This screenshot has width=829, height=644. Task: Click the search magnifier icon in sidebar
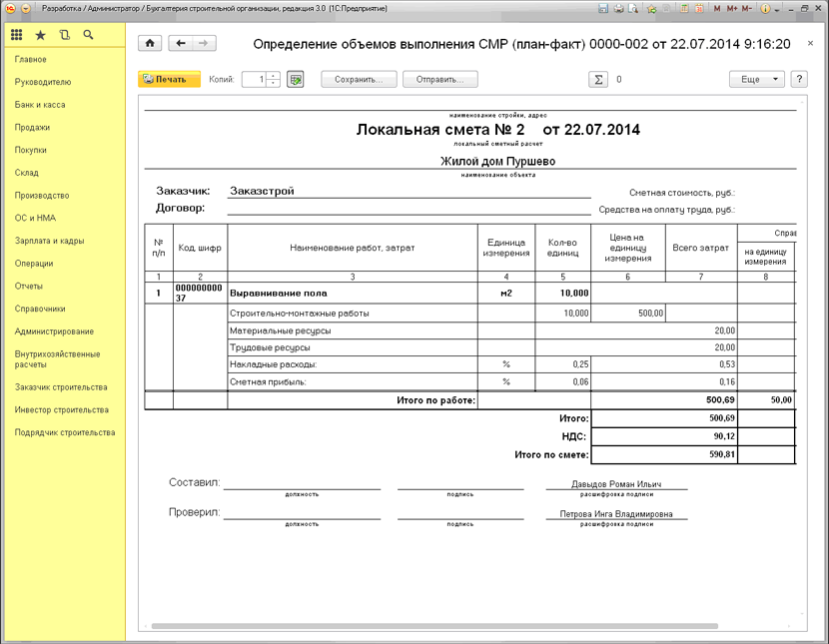tap(88, 35)
